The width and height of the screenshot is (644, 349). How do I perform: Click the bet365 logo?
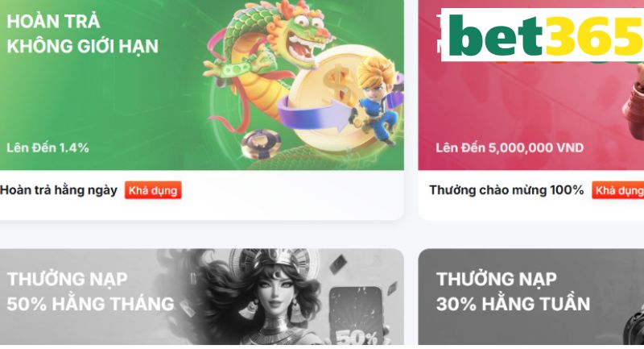pyautogui.click(x=543, y=35)
